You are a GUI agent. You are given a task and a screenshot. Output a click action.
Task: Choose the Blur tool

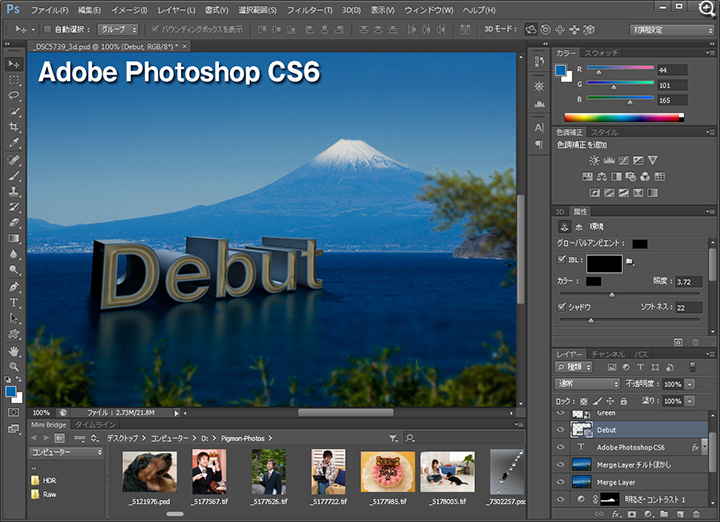(x=14, y=254)
